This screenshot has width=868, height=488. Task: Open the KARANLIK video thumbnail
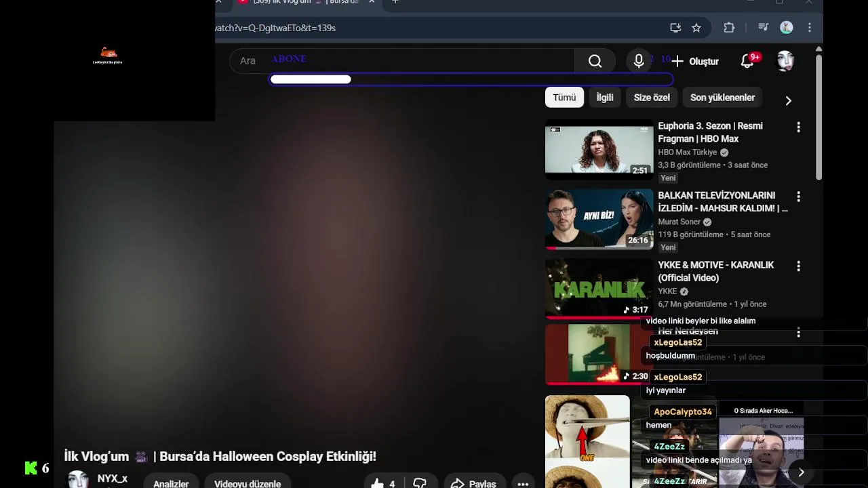[599, 288]
